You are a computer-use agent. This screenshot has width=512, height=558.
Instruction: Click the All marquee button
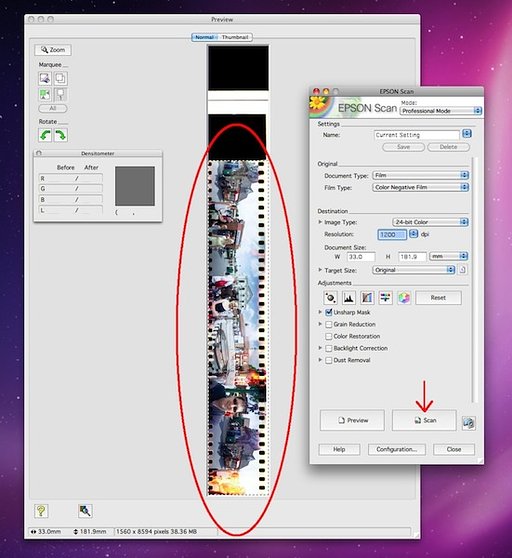coord(53,108)
